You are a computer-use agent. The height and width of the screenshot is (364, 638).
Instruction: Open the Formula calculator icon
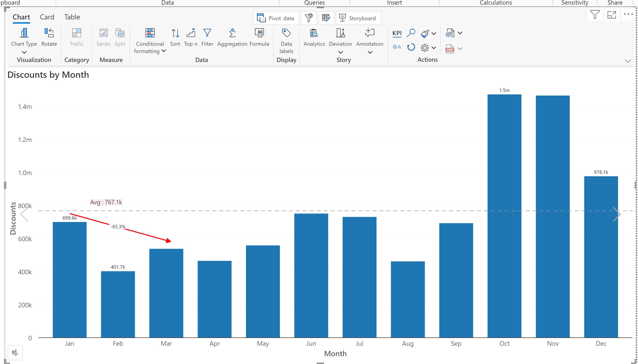tap(259, 33)
